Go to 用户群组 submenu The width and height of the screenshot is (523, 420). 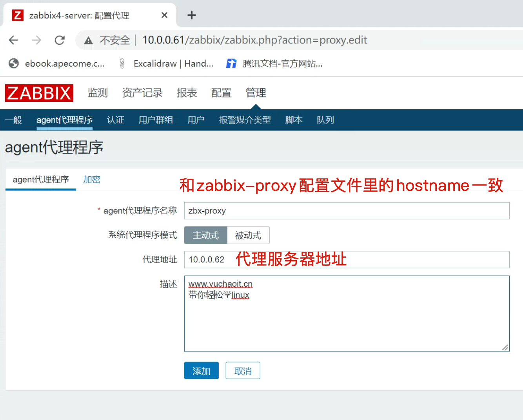[156, 120]
